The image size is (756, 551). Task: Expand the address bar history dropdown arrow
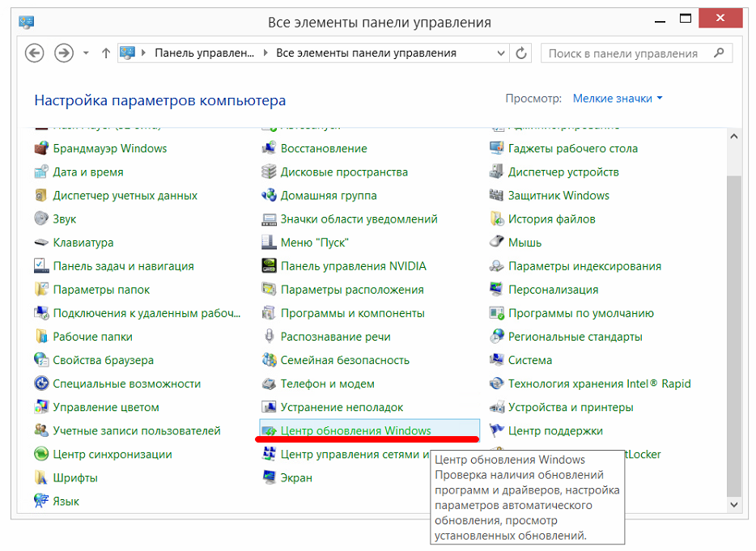[501, 53]
